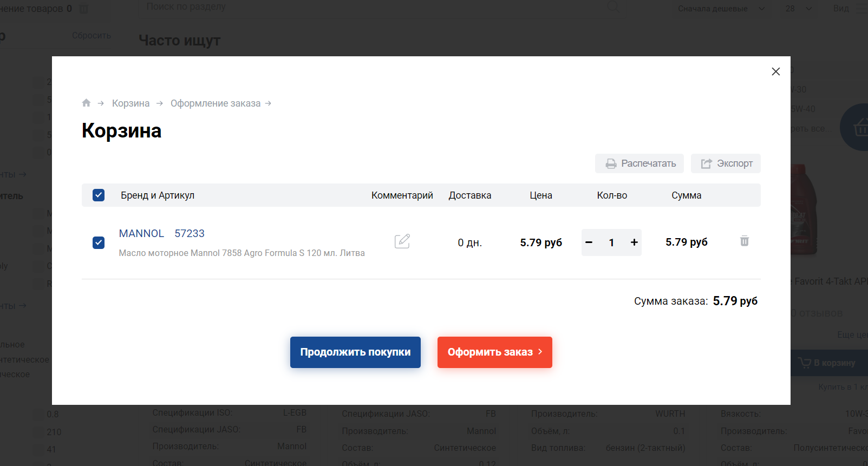This screenshot has width=868, height=466.
Task: Toggle the select-all checkbox in the table header
Action: [99, 195]
